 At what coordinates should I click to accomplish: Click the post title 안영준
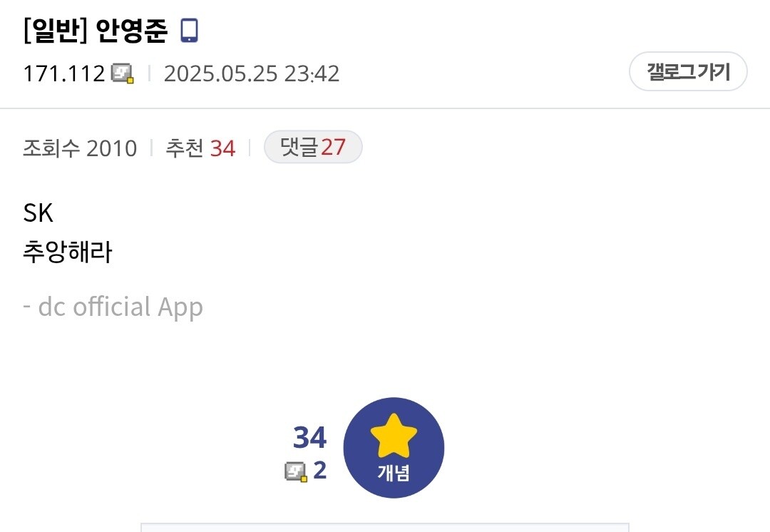pos(131,31)
